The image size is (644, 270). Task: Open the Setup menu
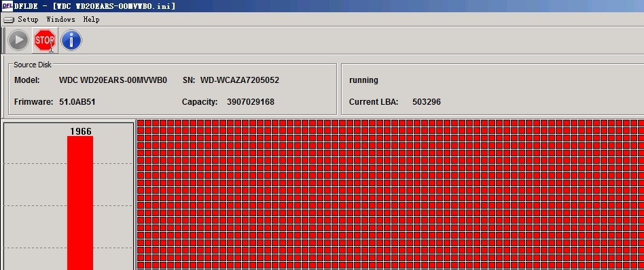[28, 19]
